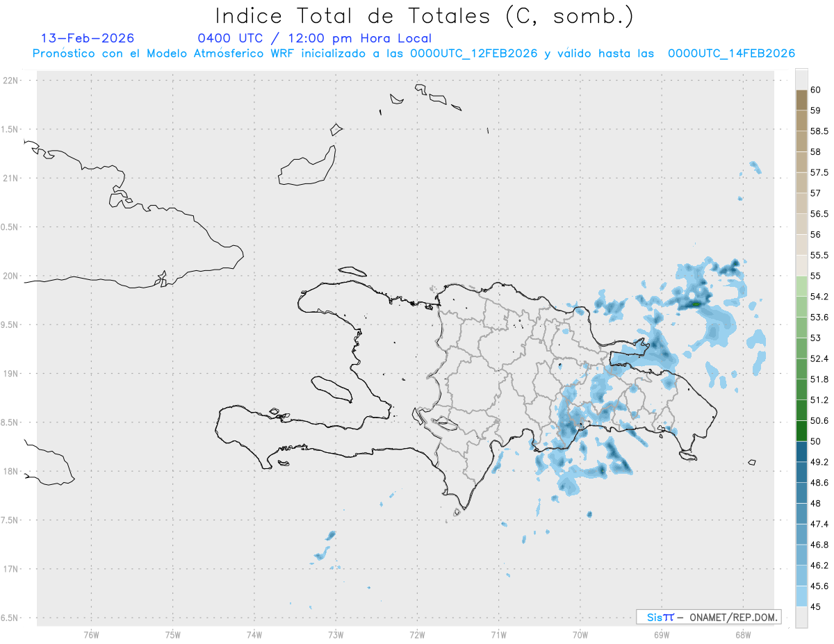Click the "76W" longitude label
This screenshot has height=644, width=834.
coord(91,634)
